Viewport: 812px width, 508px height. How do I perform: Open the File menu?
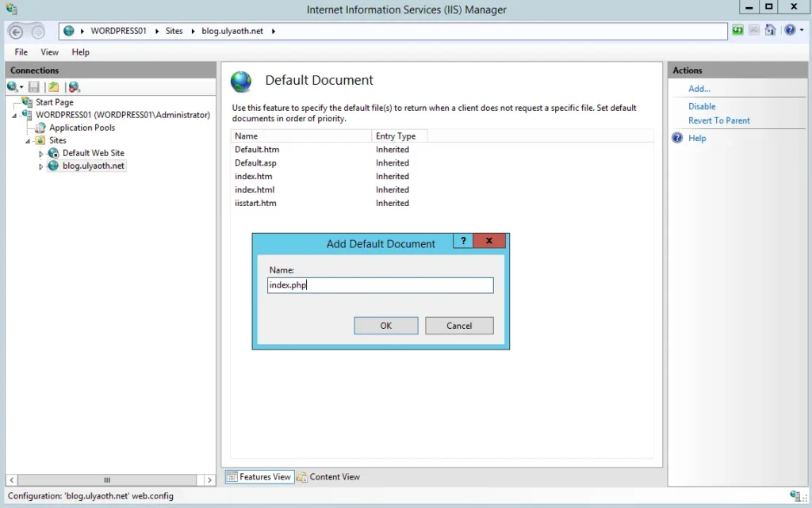click(21, 52)
